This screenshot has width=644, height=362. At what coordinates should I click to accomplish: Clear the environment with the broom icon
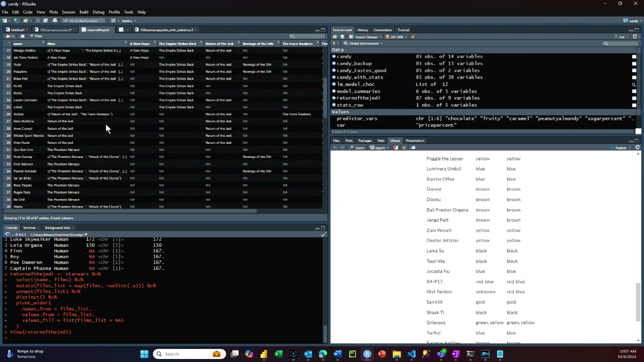[x=413, y=37]
